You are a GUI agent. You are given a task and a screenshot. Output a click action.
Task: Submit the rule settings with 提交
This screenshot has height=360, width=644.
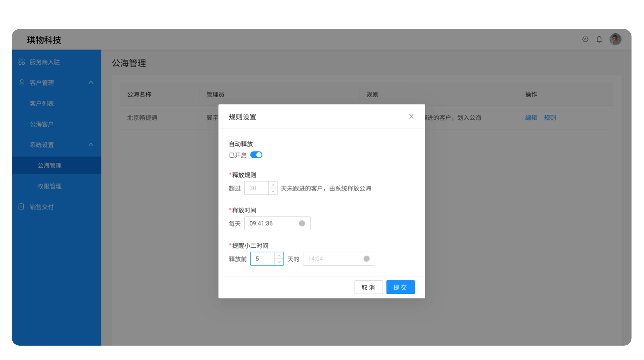coord(400,287)
